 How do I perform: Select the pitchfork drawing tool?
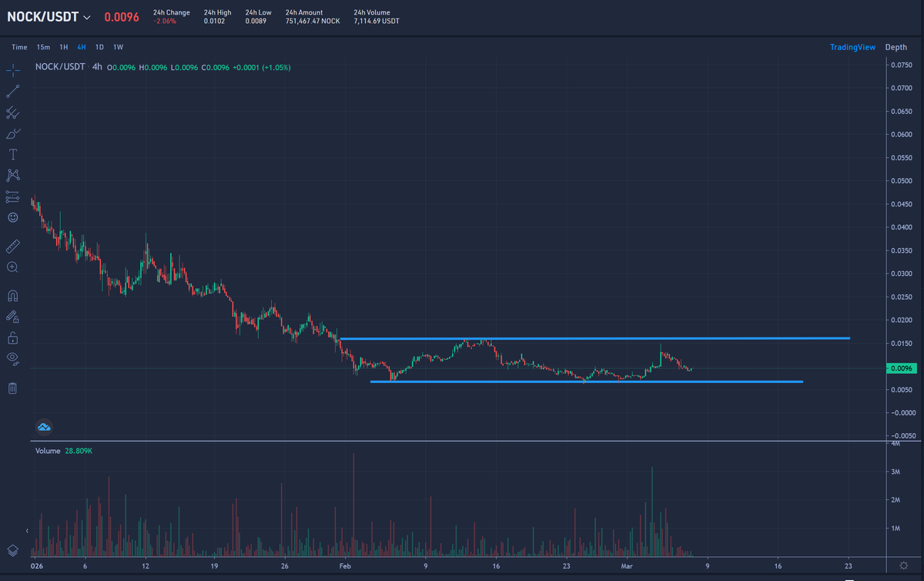click(13, 113)
